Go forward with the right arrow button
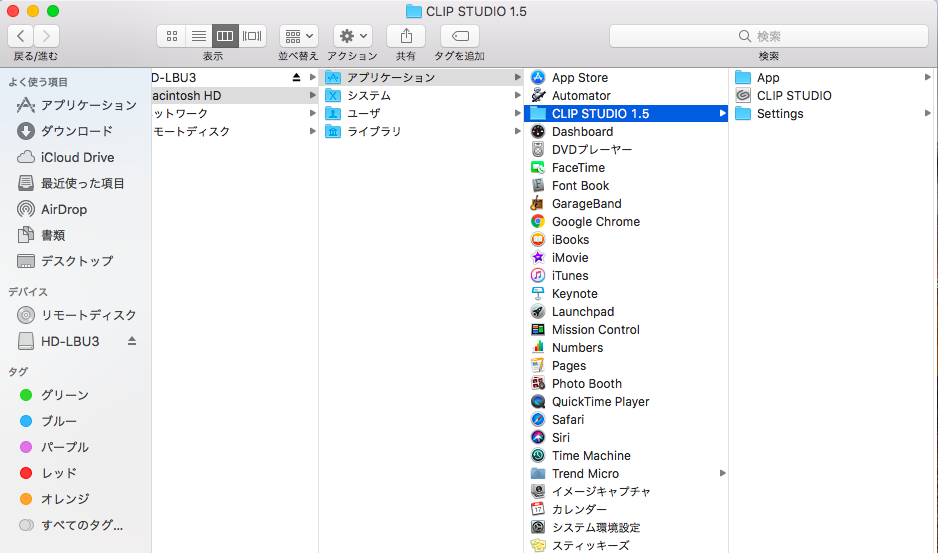The width and height of the screenshot is (938, 553). pyautogui.click(x=47, y=36)
